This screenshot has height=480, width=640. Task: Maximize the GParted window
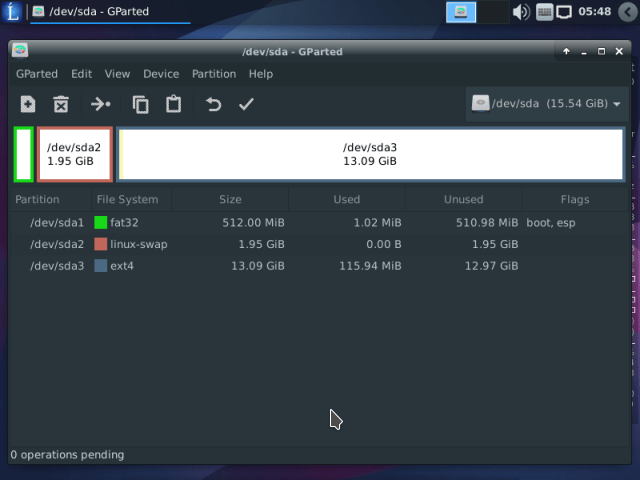(x=601, y=51)
